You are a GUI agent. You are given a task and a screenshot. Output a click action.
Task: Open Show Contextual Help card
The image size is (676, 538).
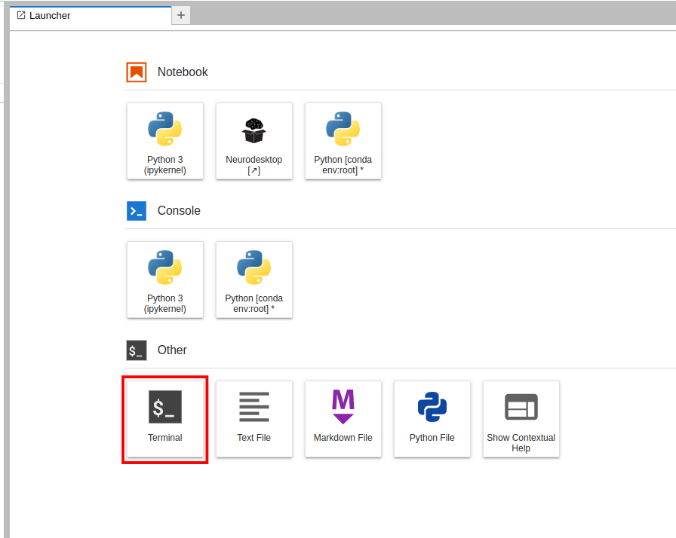point(521,418)
